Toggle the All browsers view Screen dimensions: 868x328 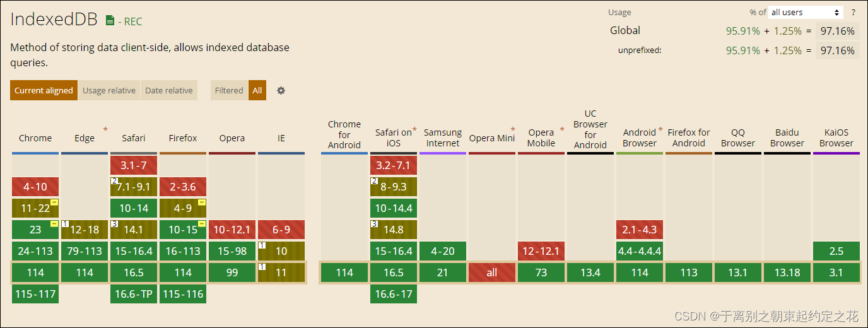[x=257, y=90]
